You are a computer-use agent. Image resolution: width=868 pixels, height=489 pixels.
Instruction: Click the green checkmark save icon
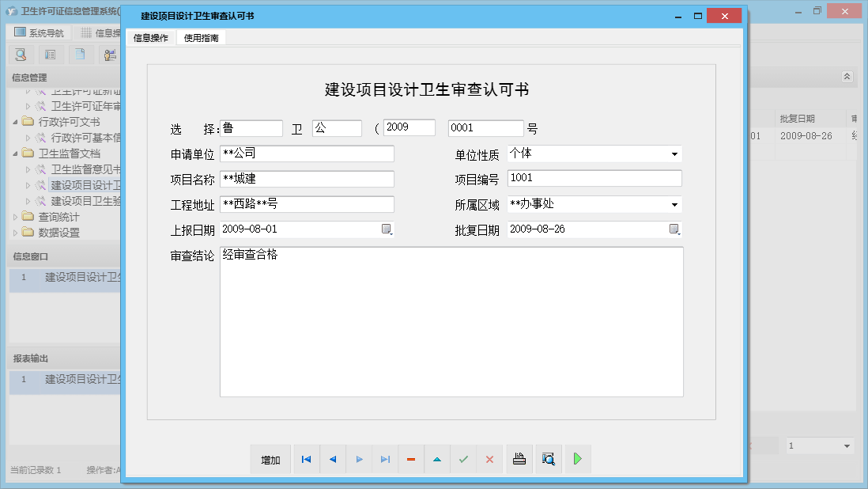(x=463, y=460)
